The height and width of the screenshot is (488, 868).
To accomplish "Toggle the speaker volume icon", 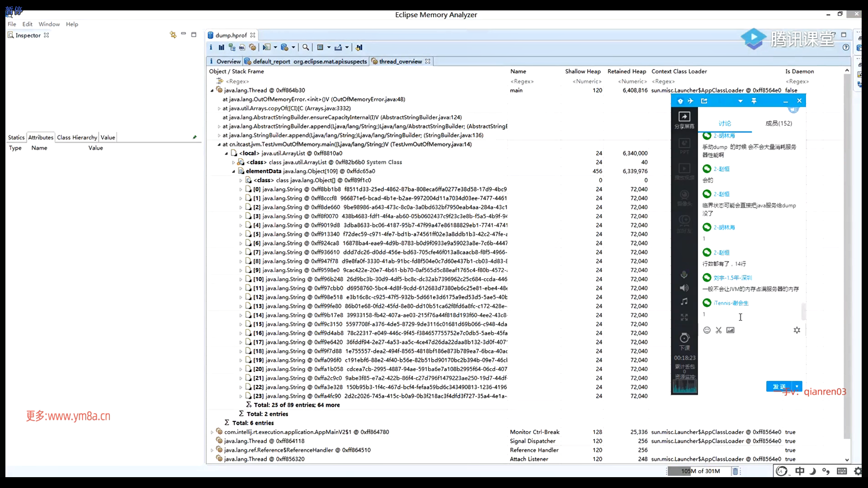I will 684,288.
